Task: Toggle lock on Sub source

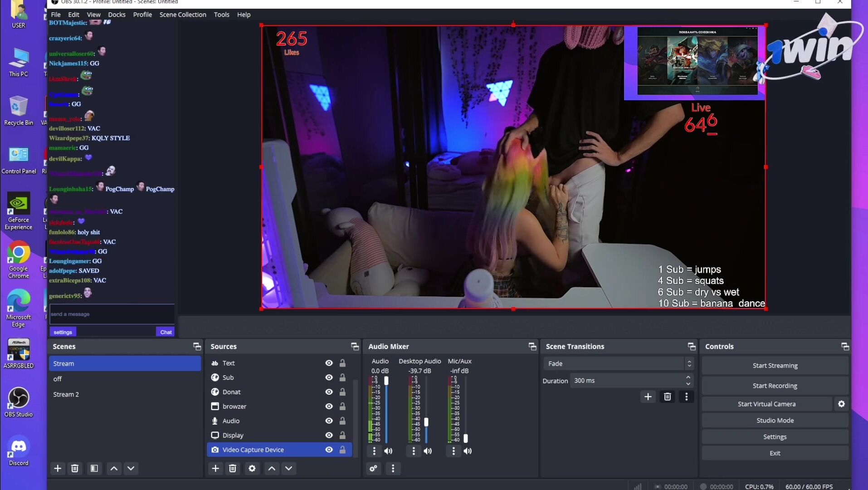Action: 343,377
